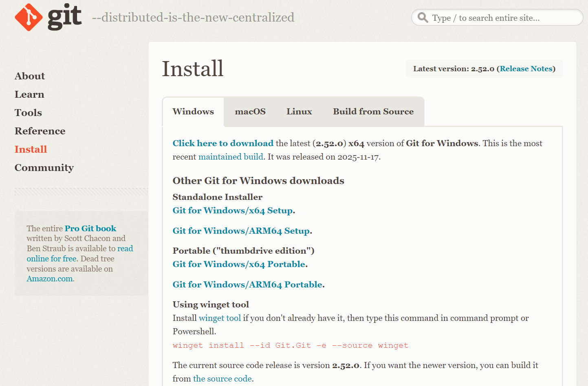Open the source code link

222,379
